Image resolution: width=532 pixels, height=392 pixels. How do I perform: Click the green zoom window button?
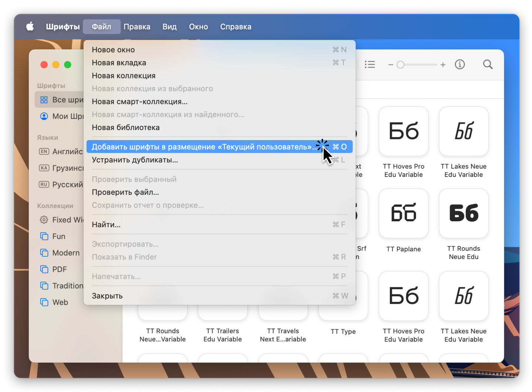point(68,65)
